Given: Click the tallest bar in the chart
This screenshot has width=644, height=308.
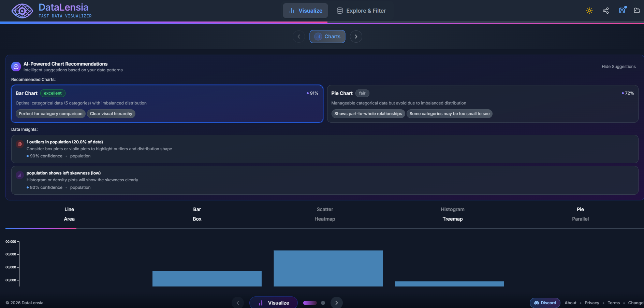Looking at the screenshot, I should click(x=328, y=268).
